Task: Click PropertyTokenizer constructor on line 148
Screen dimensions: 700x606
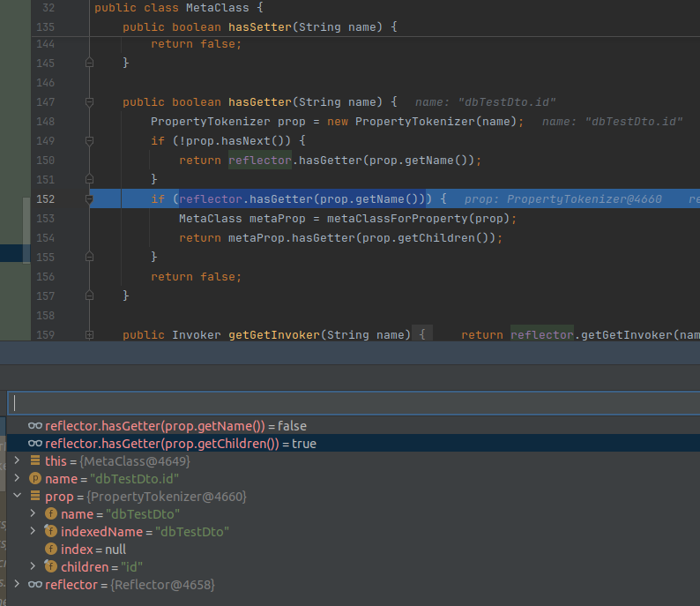Action: tap(414, 122)
